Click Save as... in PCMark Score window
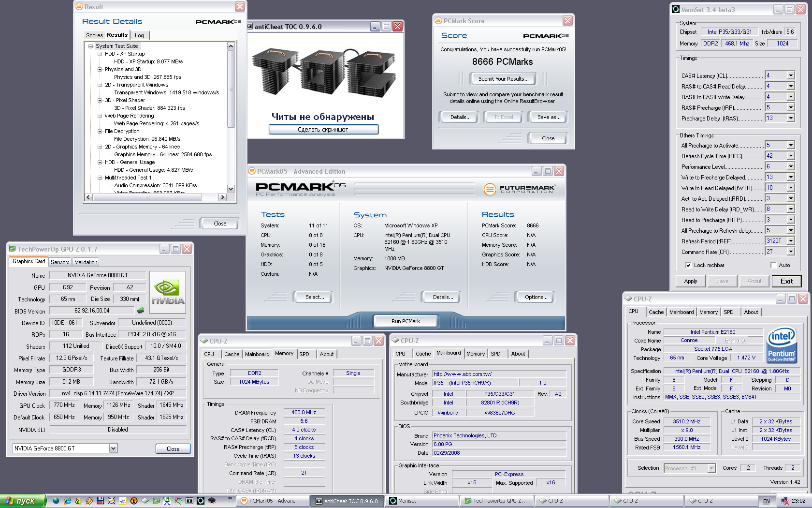This screenshot has height=508, width=812. pyautogui.click(x=549, y=117)
